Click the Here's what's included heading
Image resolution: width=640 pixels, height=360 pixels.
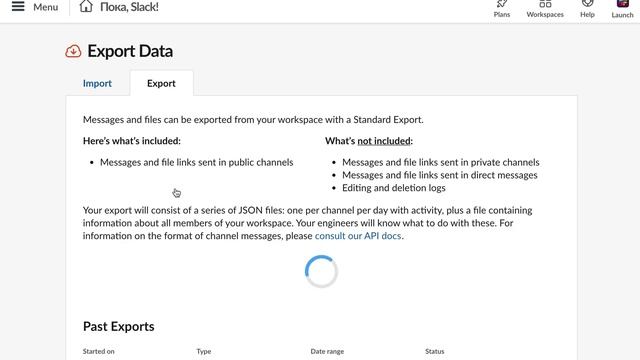(131, 141)
